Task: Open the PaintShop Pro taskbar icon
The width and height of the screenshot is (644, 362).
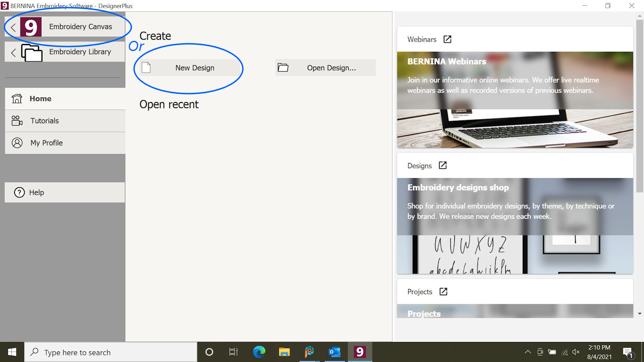Action: tap(309, 352)
